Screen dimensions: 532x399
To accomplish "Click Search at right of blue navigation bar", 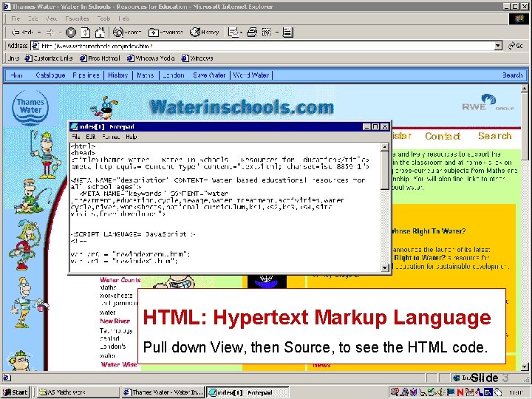I will pyautogui.click(x=512, y=75).
